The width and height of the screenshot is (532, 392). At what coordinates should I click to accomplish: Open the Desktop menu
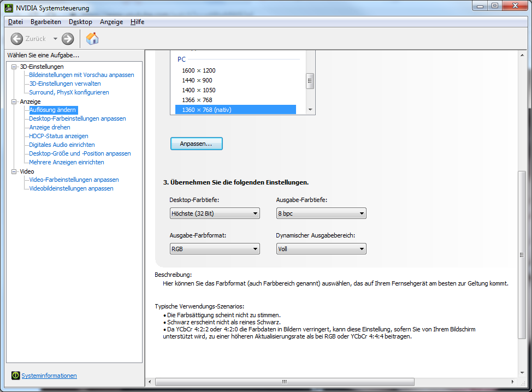80,22
